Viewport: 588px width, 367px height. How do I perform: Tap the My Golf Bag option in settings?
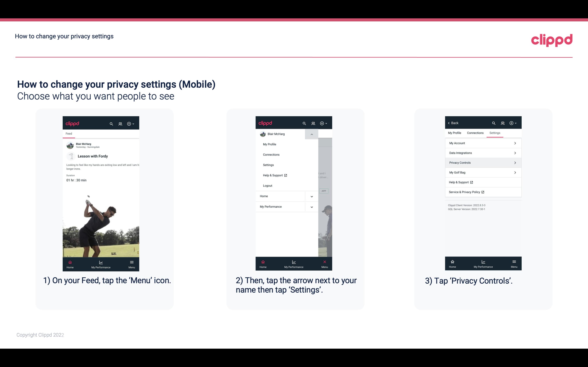point(483,172)
